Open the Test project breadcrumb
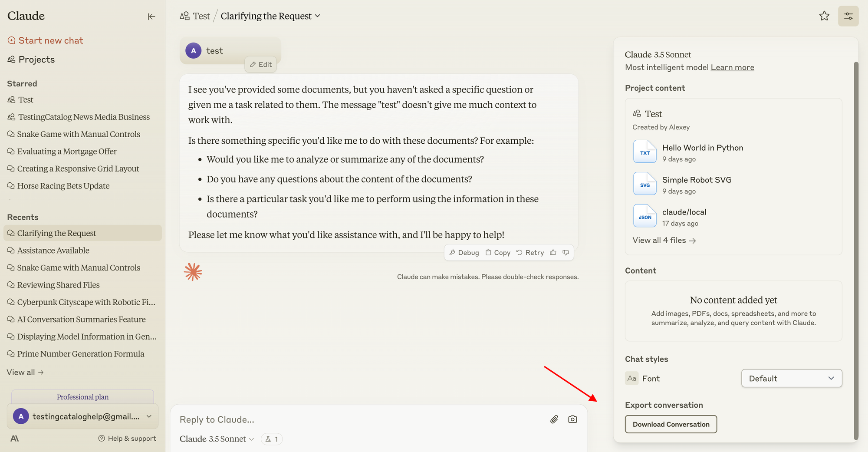 (x=195, y=16)
